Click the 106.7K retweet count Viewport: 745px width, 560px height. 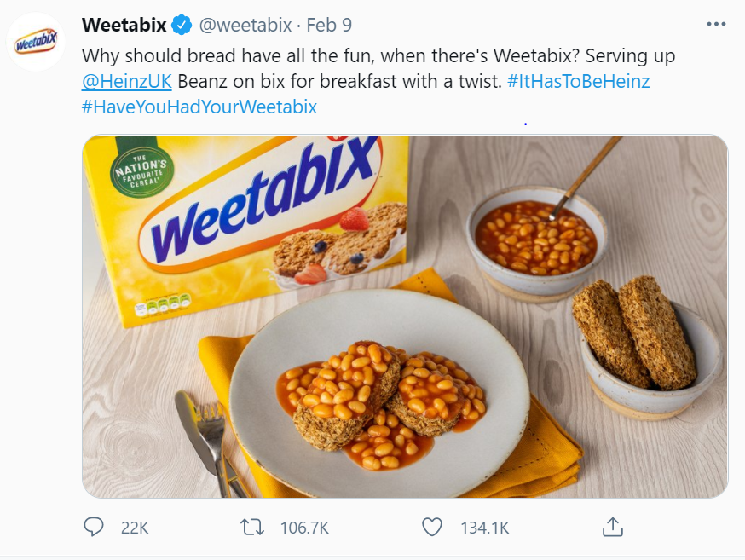[303, 528]
